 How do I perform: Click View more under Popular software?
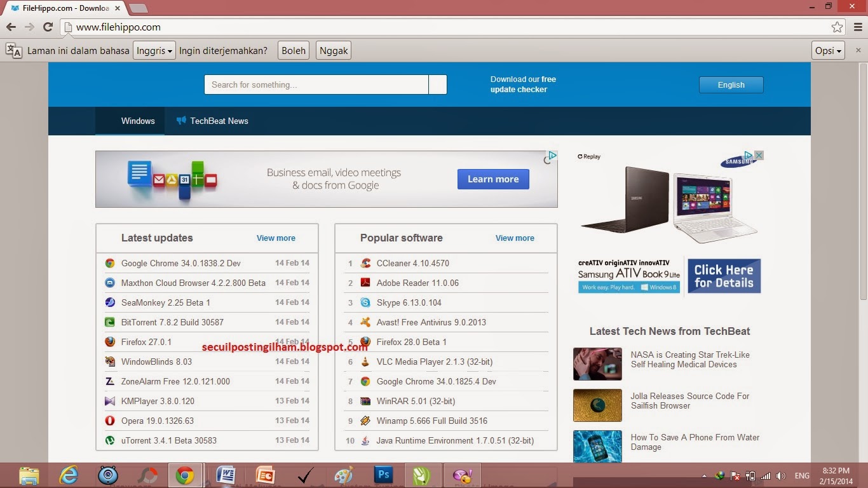pos(515,238)
